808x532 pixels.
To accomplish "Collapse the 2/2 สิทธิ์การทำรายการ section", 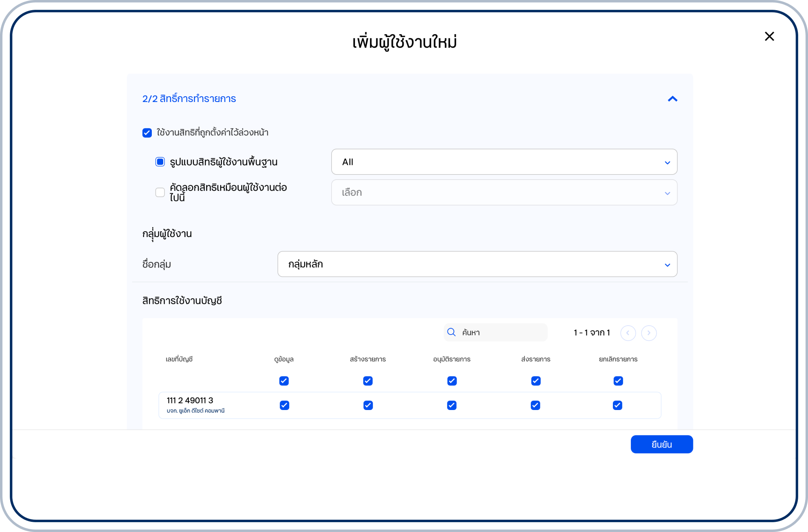I will [x=673, y=99].
